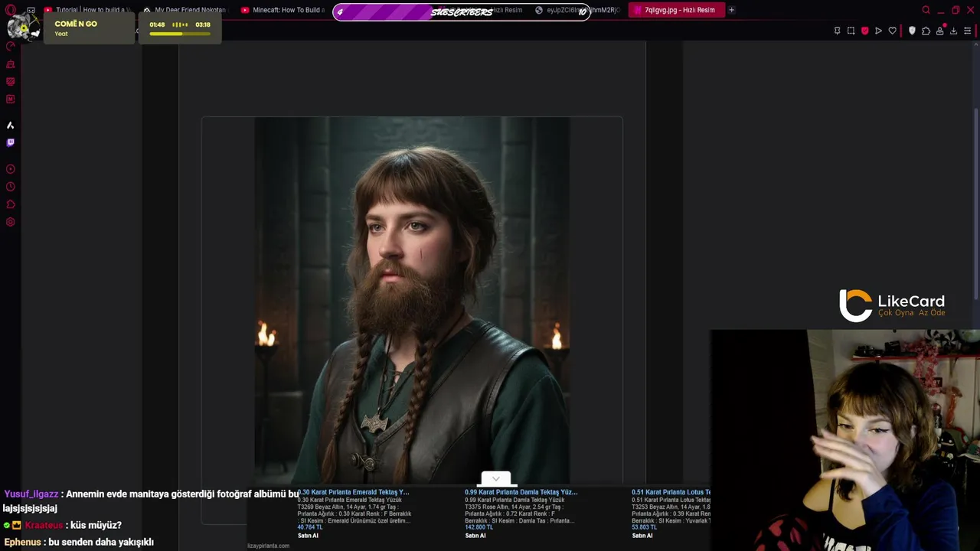
Task: Open the '0.99 Karat Pırlanta Damla Tektaş' ad link
Action: point(521,492)
